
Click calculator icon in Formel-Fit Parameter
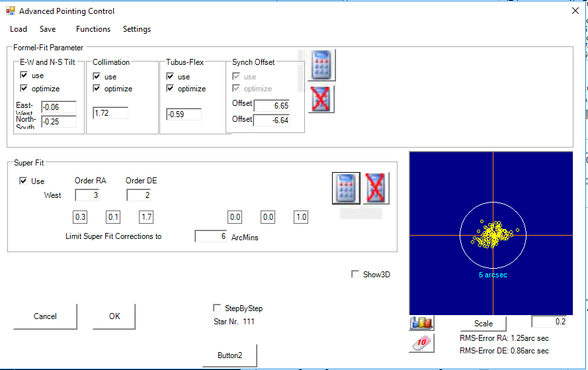pos(321,66)
